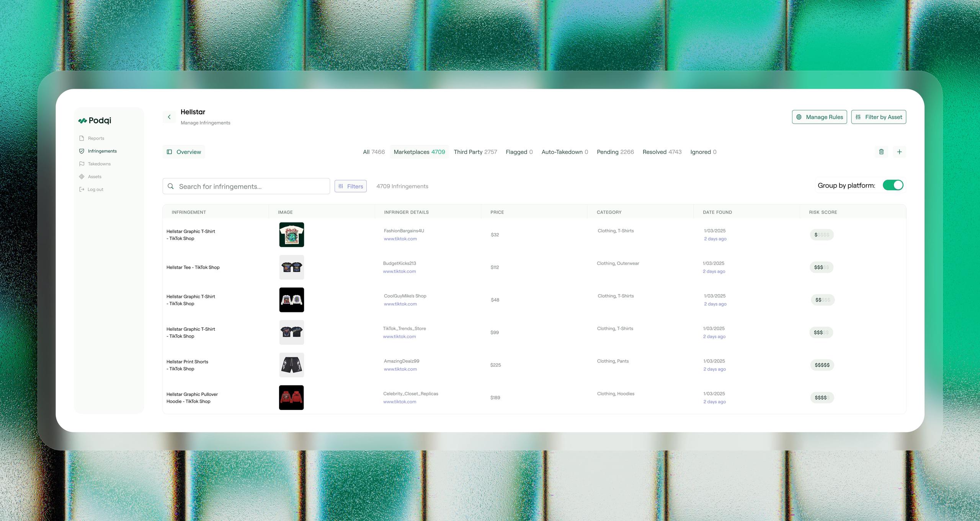The image size is (980, 521).
Task: Click the Search for infringements field
Action: pyautogui.click(x=246, y=186)
